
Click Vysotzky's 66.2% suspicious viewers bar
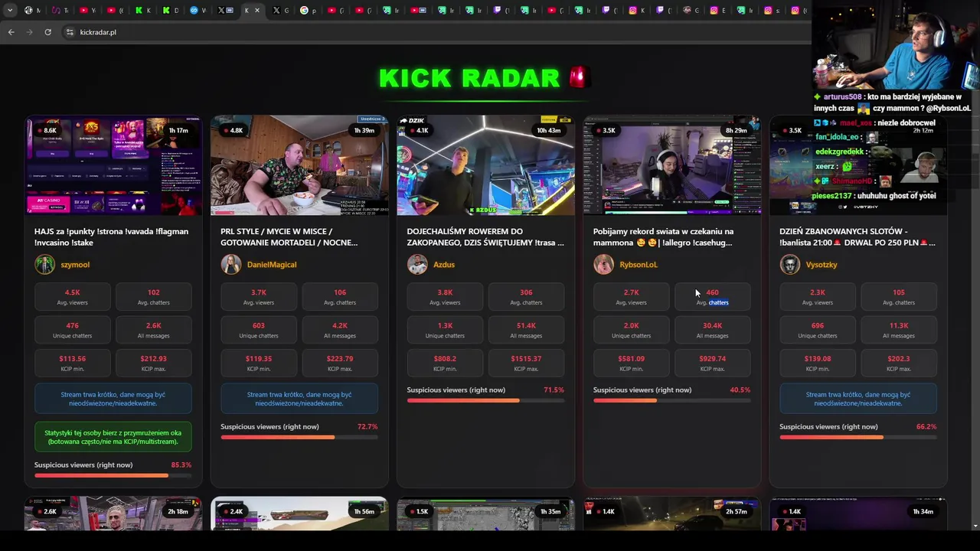click(858, 437)
